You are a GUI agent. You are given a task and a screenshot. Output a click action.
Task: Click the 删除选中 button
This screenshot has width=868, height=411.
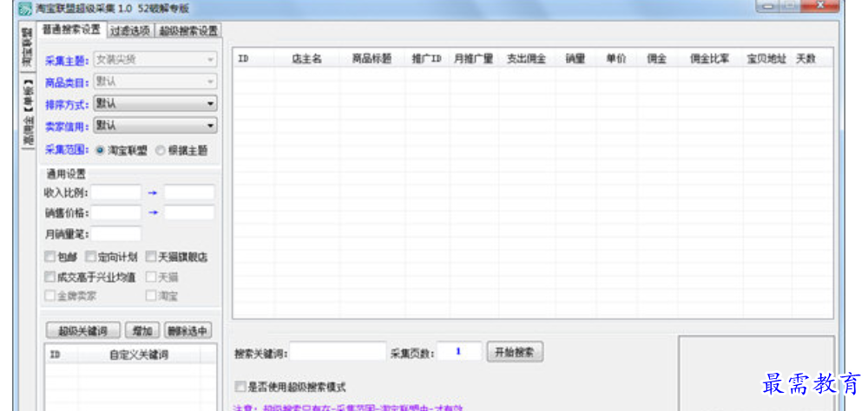(188, 330)
